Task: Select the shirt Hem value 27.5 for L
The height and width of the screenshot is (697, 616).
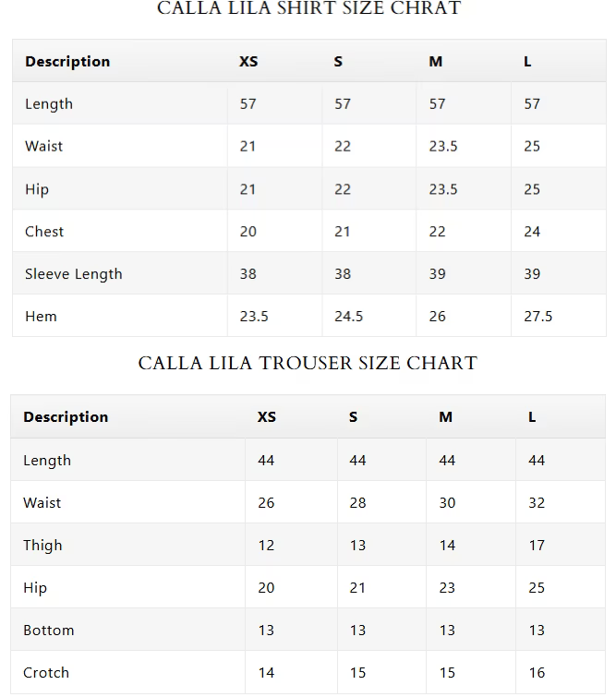Action: (537, 316)
